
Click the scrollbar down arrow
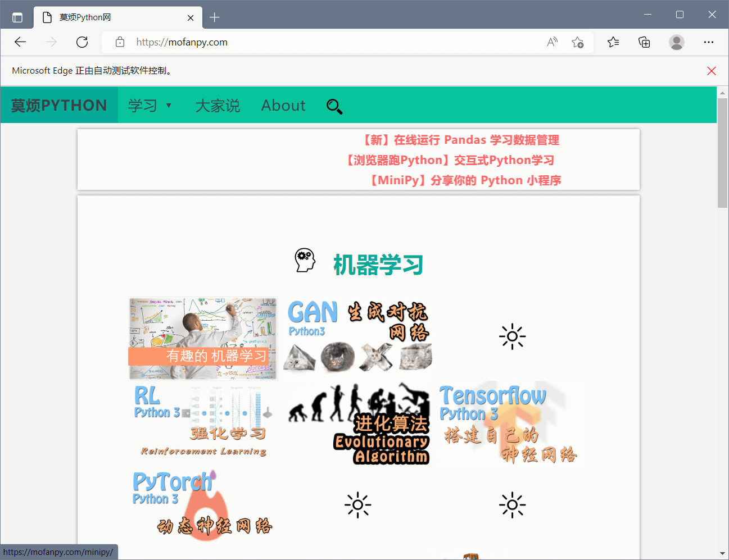[x=723, y=553]
